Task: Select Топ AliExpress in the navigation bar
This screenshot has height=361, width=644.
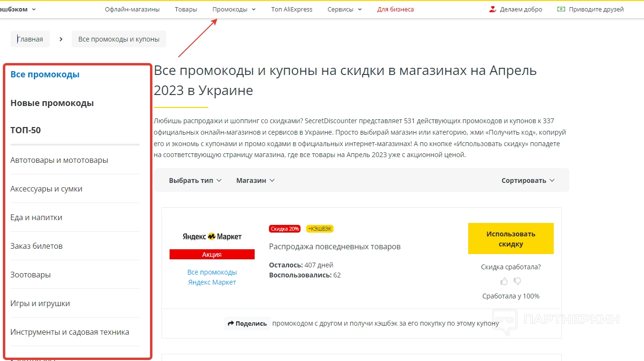Action: [291, 9]
